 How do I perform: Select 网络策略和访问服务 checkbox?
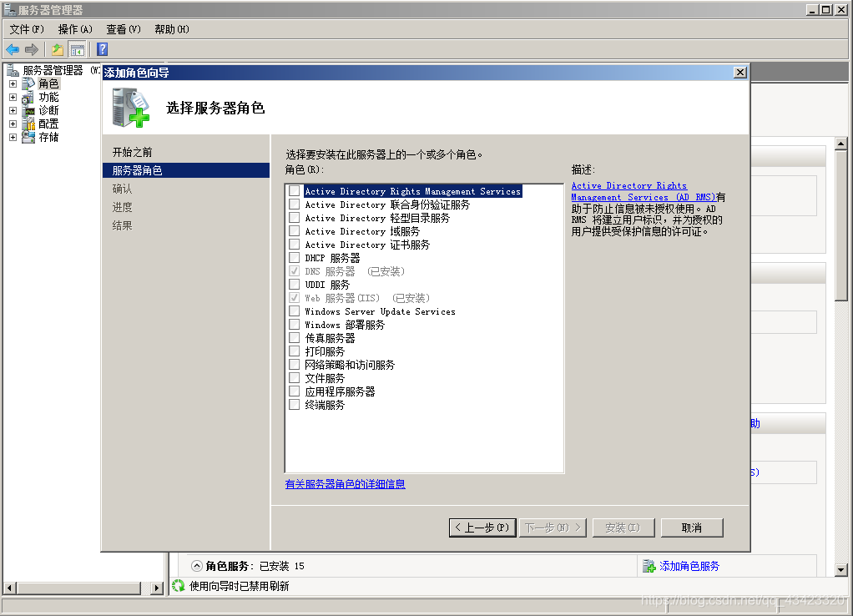click(295, 364)
